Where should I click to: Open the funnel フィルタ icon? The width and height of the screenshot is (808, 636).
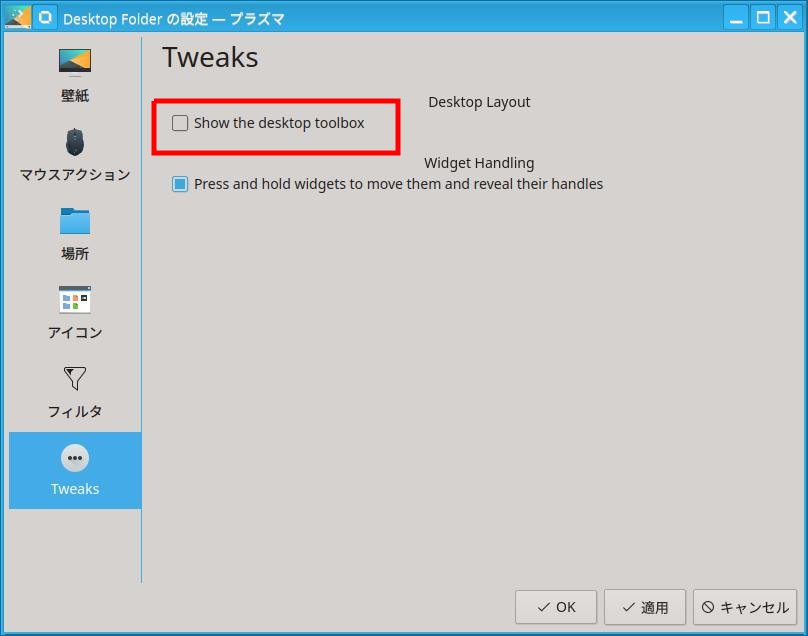pyautogui.click(x=75, y=378)
